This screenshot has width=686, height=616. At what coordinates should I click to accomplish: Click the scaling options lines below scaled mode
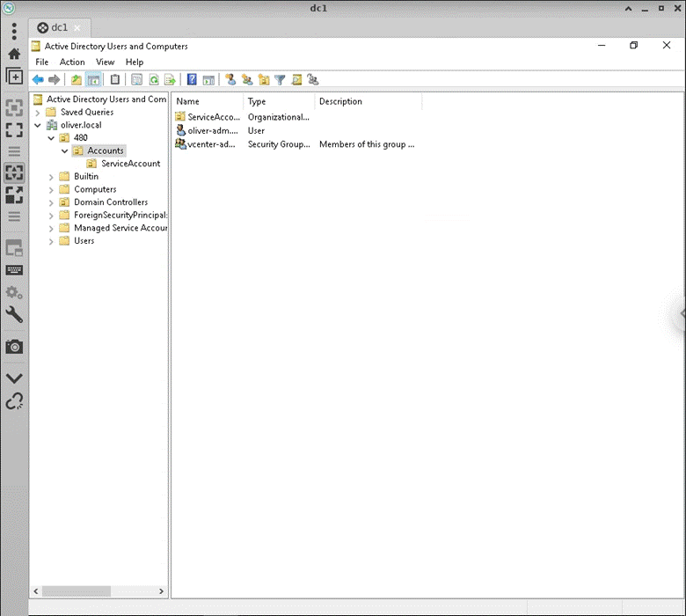[x=14, y=216]
